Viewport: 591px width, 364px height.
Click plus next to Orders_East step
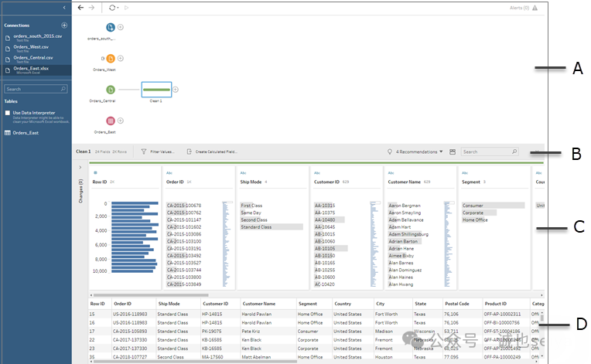click(120, 121)
